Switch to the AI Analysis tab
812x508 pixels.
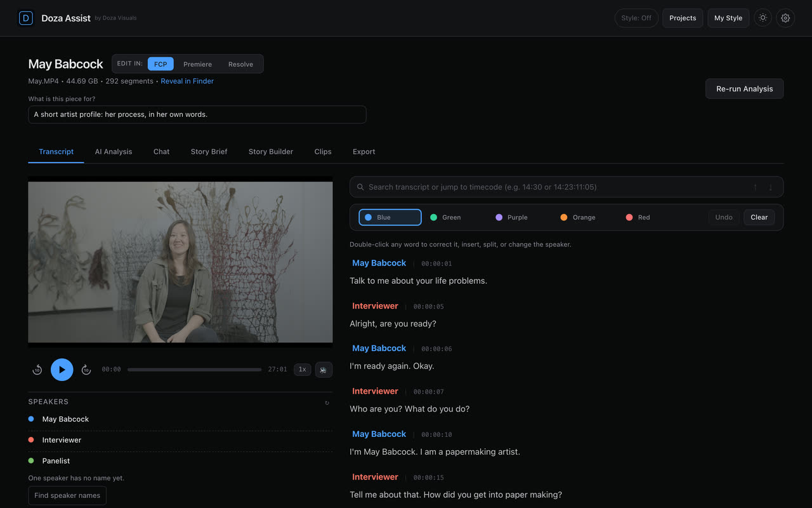click(x=114, y=152)
